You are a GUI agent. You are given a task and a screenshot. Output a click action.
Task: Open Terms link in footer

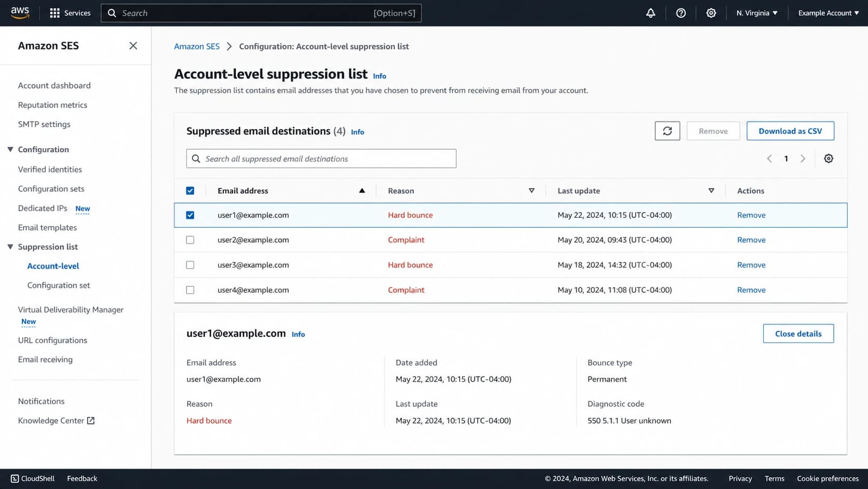tap(774, 479)
